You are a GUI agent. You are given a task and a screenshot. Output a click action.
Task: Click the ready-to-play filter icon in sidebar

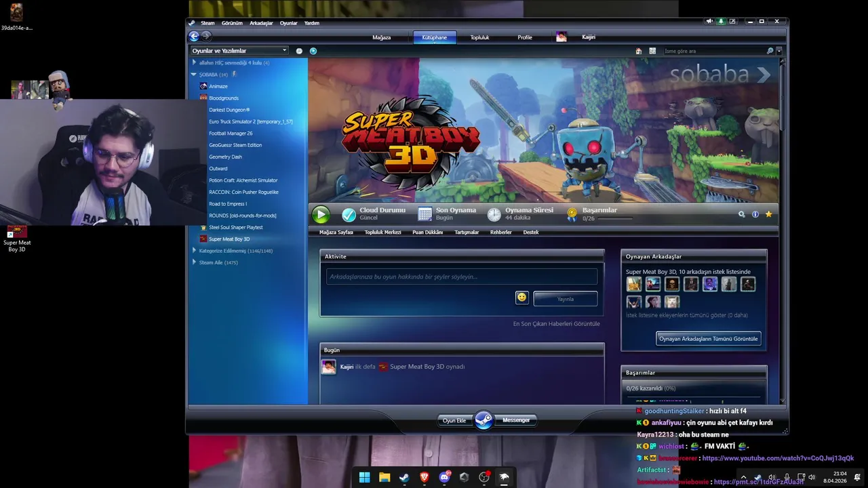click(x=313, y=51)
